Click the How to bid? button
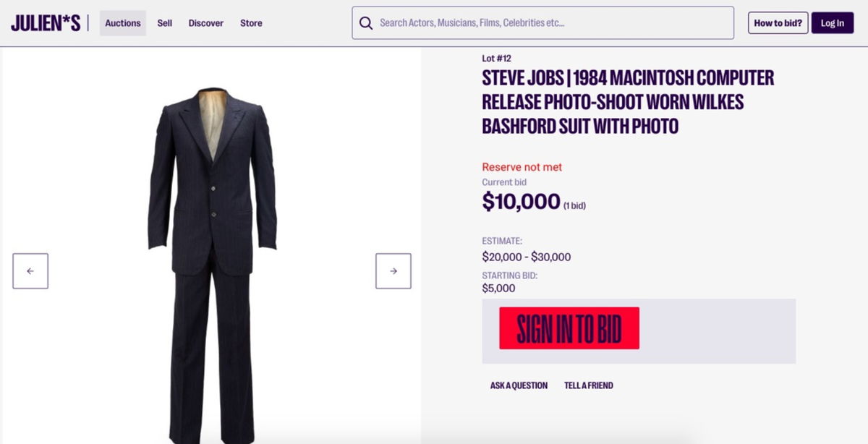This screenshot has height=444, width=868. click(x=777, y=22)
